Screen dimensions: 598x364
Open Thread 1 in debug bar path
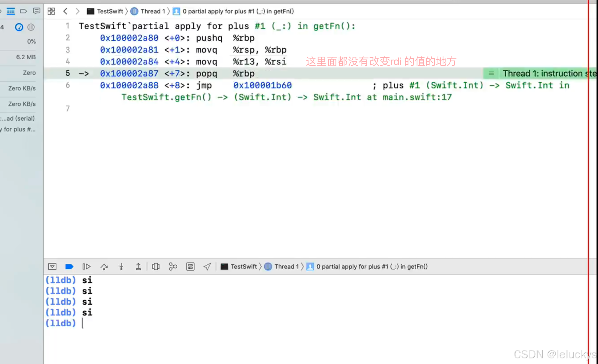point(286,266)
